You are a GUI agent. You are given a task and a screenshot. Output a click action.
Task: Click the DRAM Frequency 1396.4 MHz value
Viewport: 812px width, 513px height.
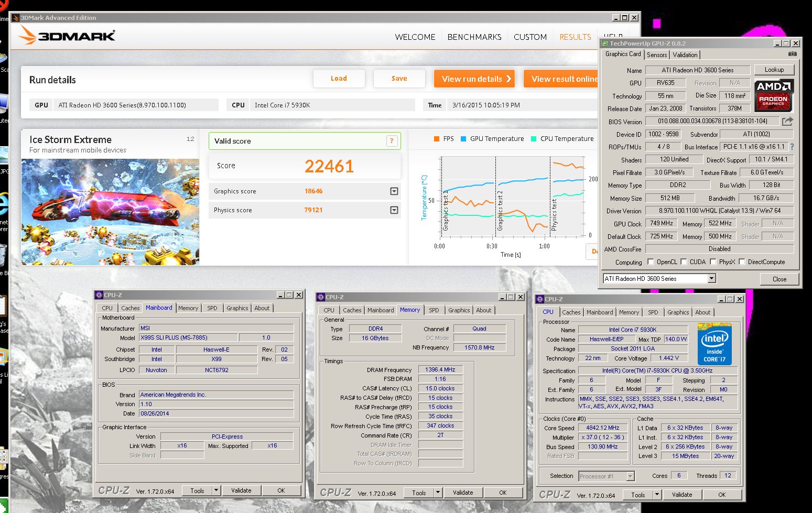tap(440, 370)
